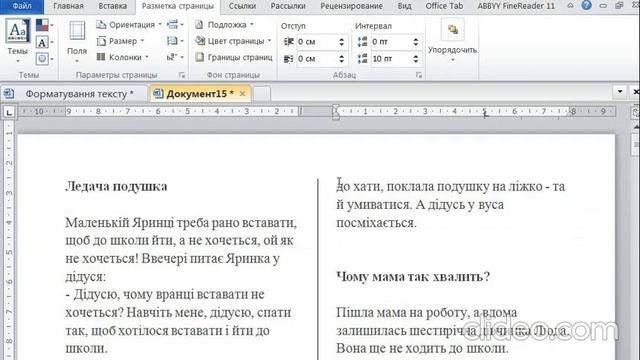Open Word Help question mark icon
The image size is (640, 360).
587,5
